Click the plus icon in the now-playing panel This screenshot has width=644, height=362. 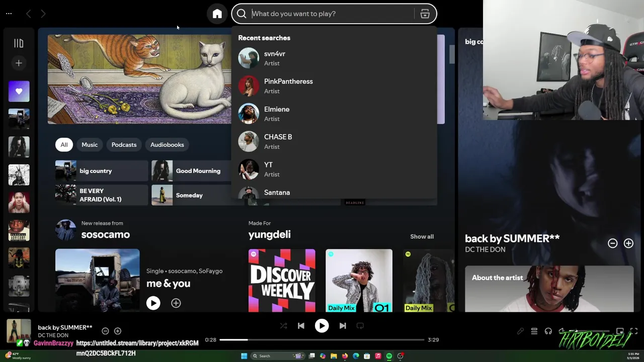point(628,243)
